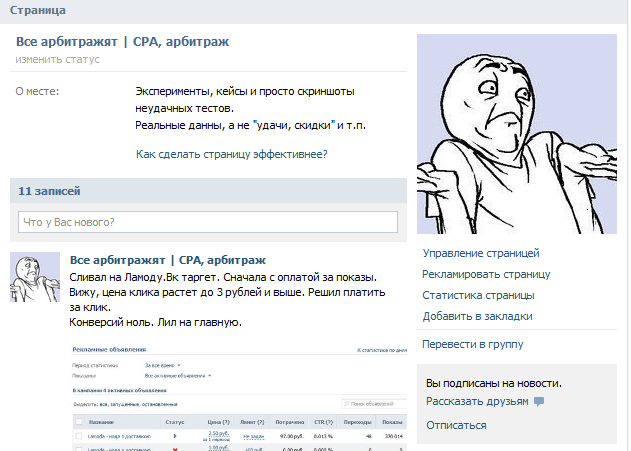Screen dimensions: 631x451
Task: Click the Выделить: все, запущенные, остановленные filter line
Action: coord(125,404)
